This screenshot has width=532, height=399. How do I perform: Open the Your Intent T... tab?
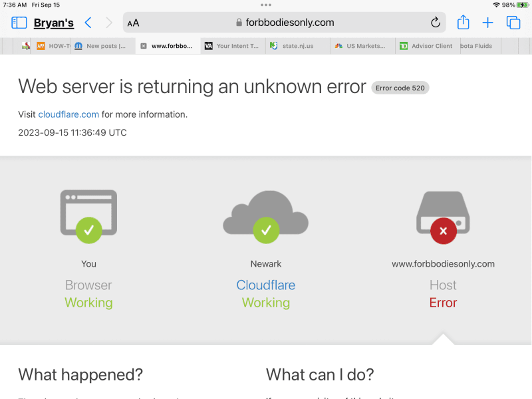(233, 46)
